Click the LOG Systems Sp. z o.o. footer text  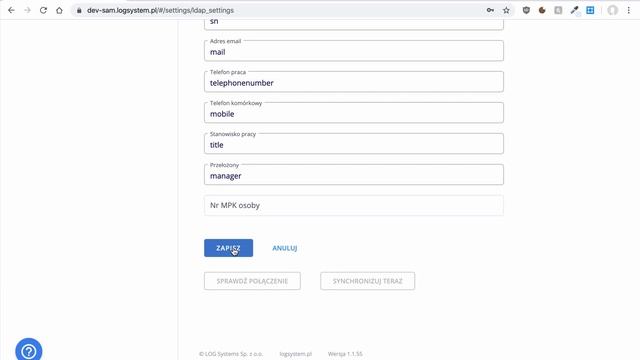pyautogui.click(x=231, y=354)
